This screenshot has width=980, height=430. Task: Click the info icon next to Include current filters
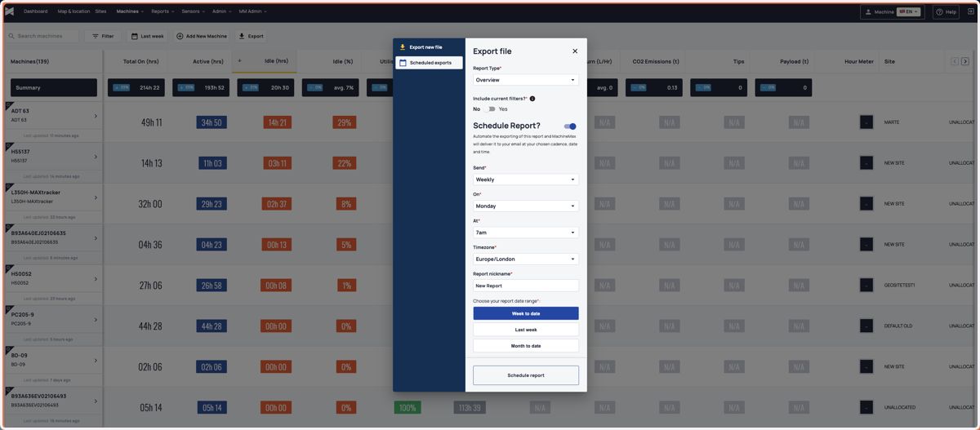click(532, 99)
